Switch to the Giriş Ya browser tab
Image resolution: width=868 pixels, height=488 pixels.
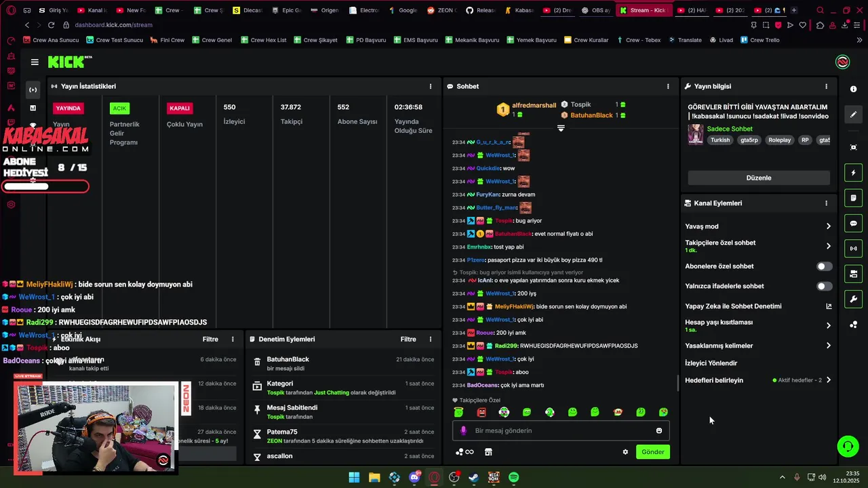(x=54, y=10)
